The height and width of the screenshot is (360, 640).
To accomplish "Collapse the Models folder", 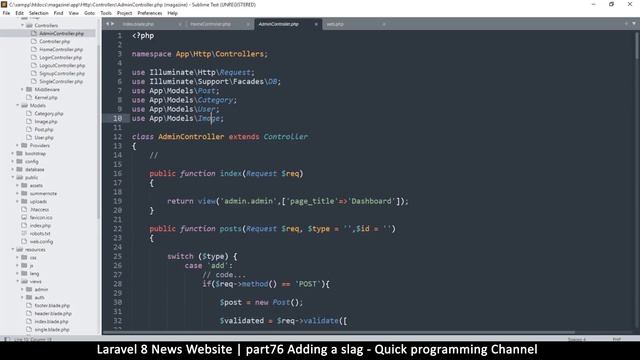I will click(18, 105).
